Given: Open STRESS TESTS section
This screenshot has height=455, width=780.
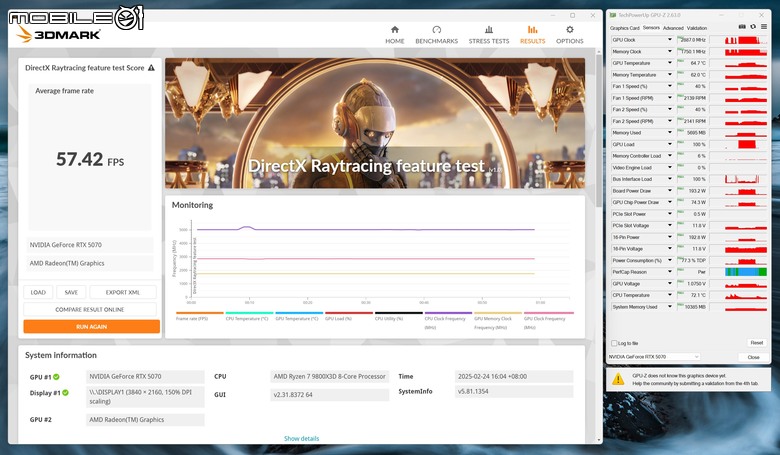Looking at the screenshot, I should (x=488, y=35).
